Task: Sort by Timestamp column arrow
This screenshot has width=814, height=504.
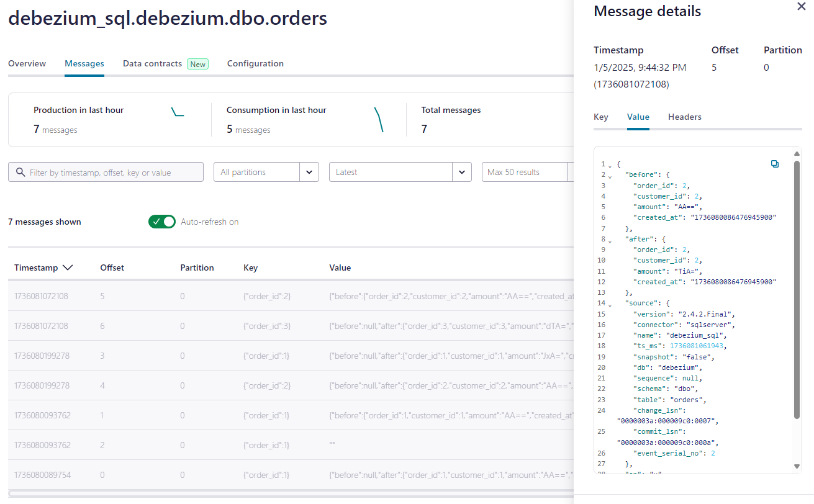Action: point(68,268)
